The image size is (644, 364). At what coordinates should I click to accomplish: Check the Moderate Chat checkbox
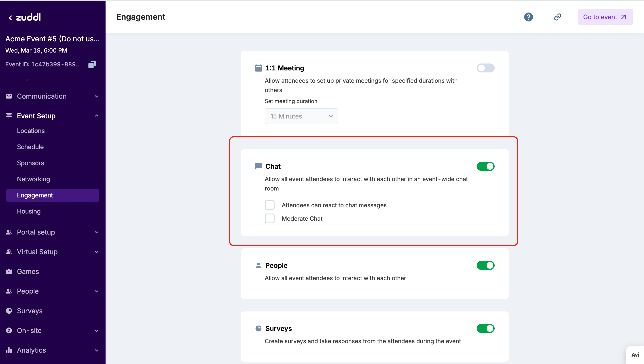click(x=269, y=218)
